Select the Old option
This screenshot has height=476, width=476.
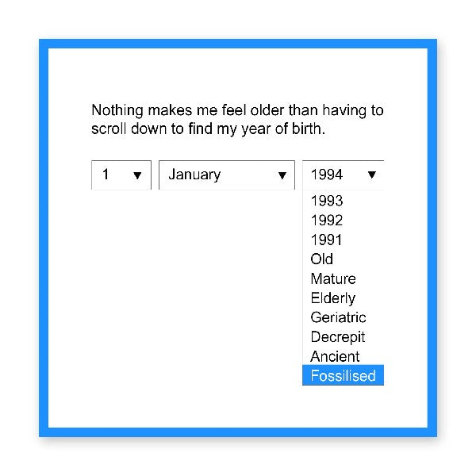click(322, 259)
